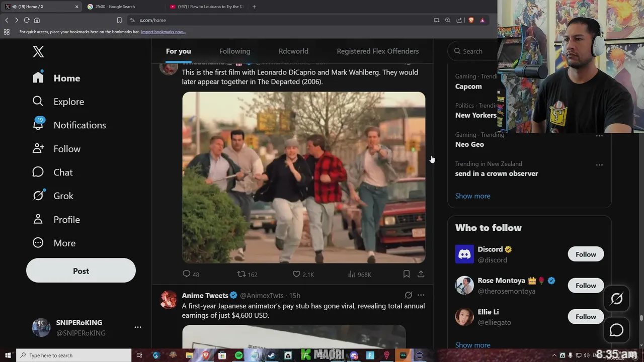Switch to Registered Flex Offenders tab
The width and height of the screenshot is (644, 362).
click(x=378, y=51)
